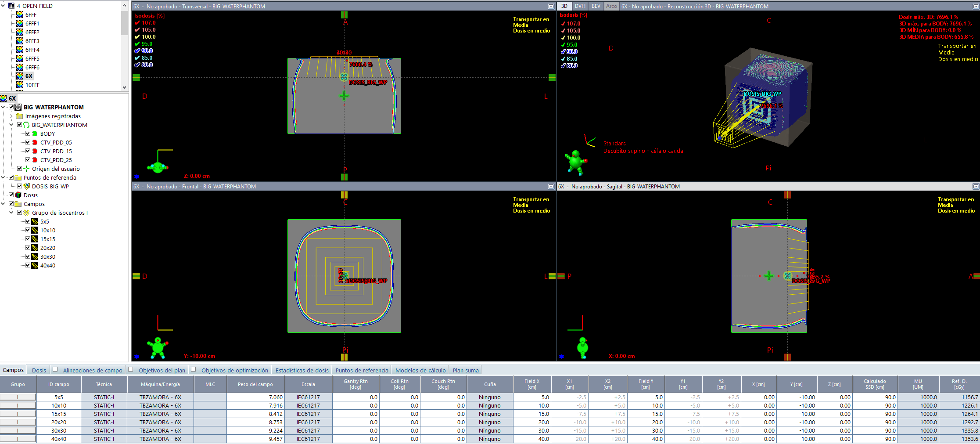The height and width of the screenshot is (444, 980).
Task: Click the Campos folder icon
Action: [x=18, y=204]
